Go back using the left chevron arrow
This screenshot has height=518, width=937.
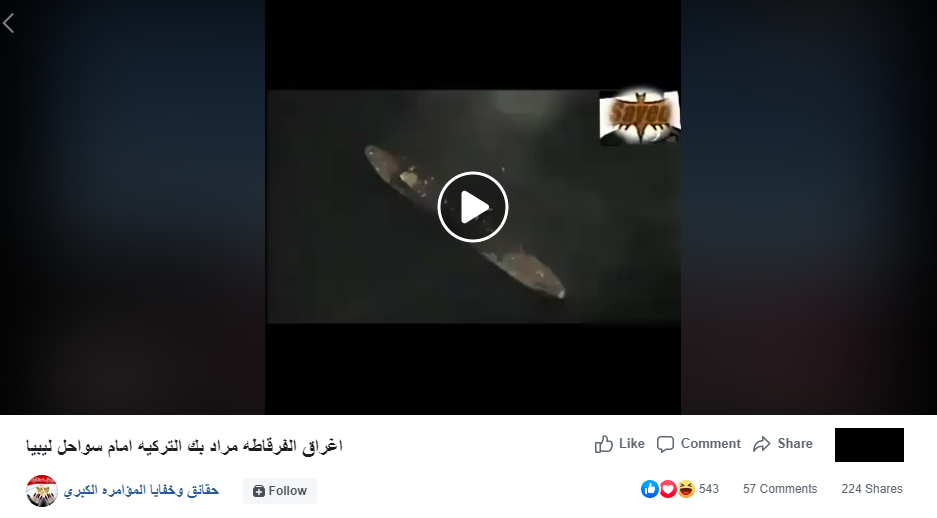pyautogui.click(x=8, y=24)
